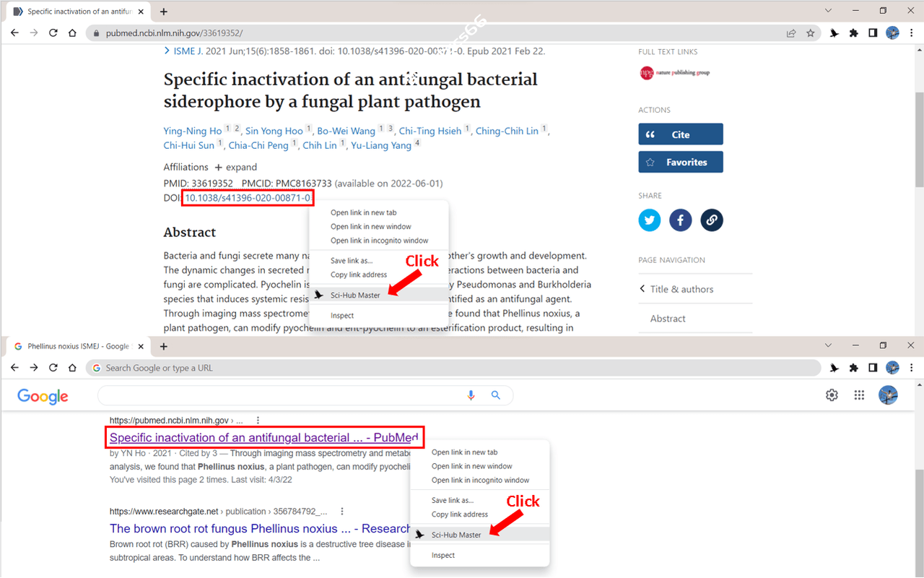Click the DOI link 10.1038/s41396-020-00871-0
The width and height of the screenshot is (924, 578).
coord(248,198)
